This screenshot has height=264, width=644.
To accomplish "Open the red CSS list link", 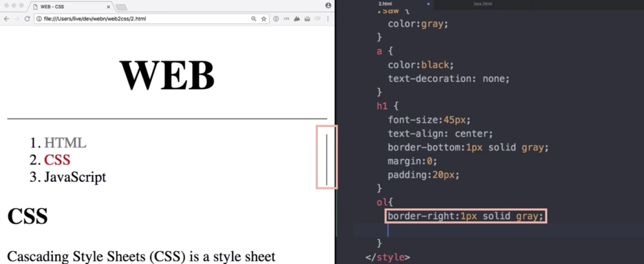I will pos(57,159).
